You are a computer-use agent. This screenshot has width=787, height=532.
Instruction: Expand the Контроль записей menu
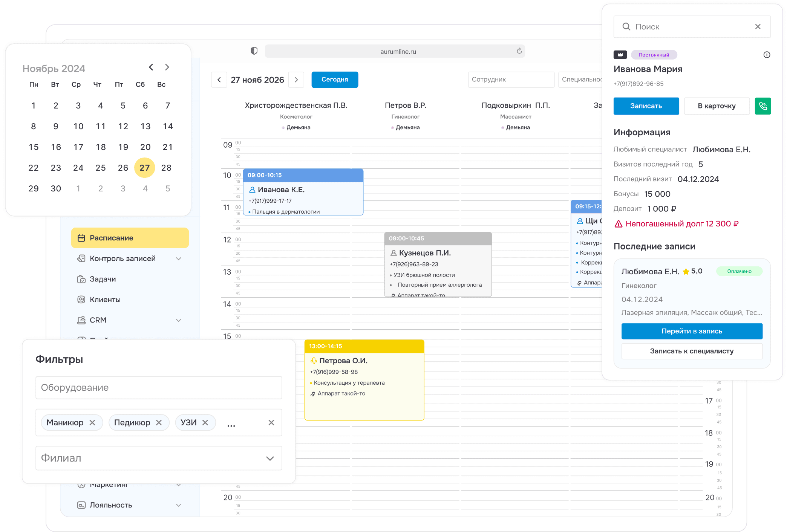coord(179,259)
